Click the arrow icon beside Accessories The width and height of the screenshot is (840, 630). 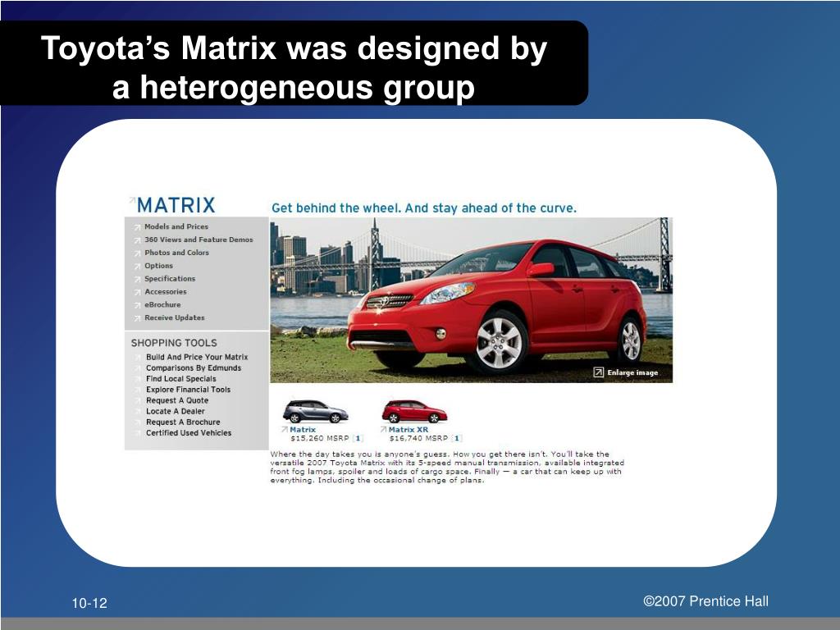pyautogui.click(x=138, y=292)
